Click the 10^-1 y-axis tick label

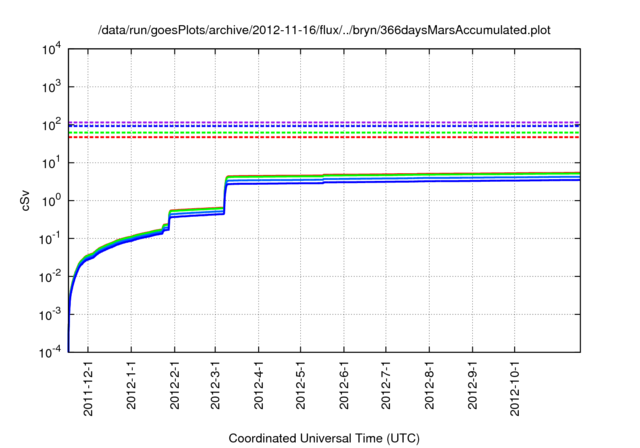pyautogui.click(x=51, y=238)
